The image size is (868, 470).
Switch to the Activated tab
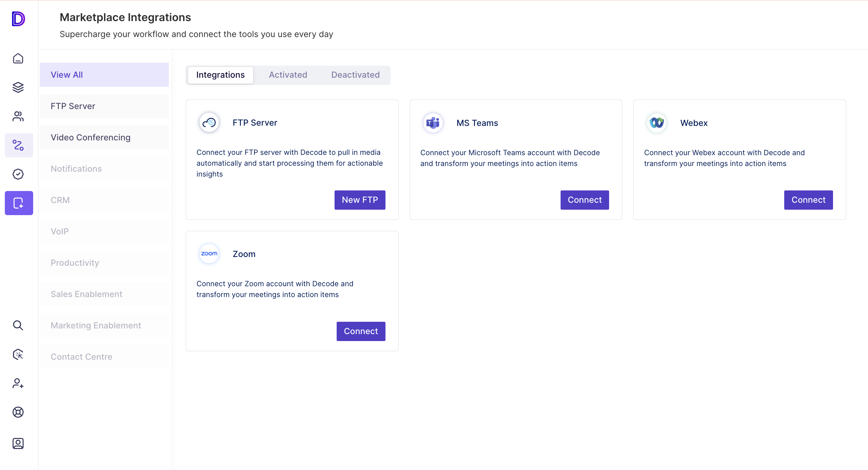[x=288, y=75]
